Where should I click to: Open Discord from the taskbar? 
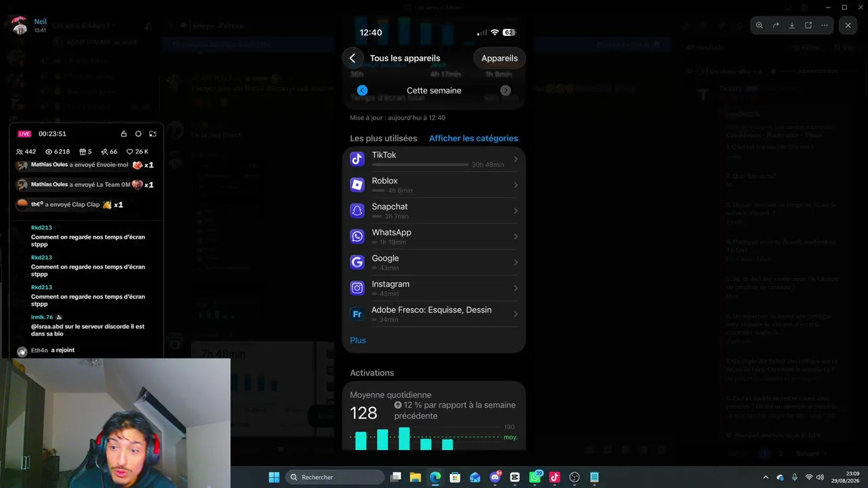coord(495,477)
